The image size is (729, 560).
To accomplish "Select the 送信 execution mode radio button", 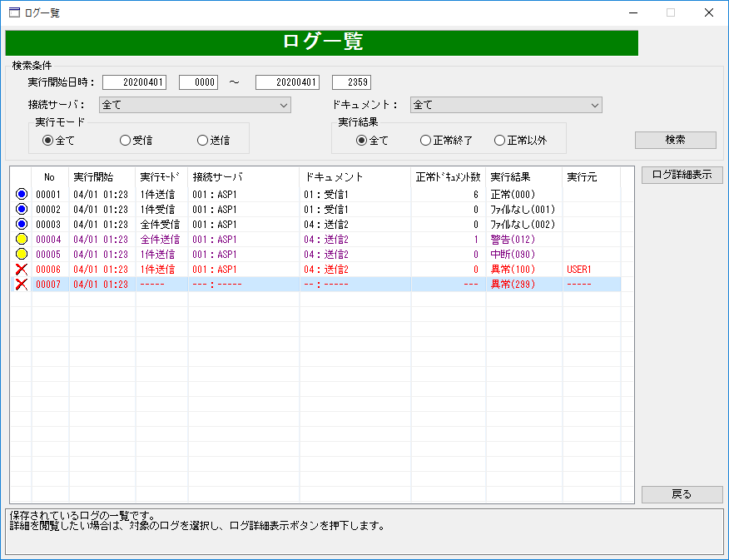I will [x=202, y=141].
